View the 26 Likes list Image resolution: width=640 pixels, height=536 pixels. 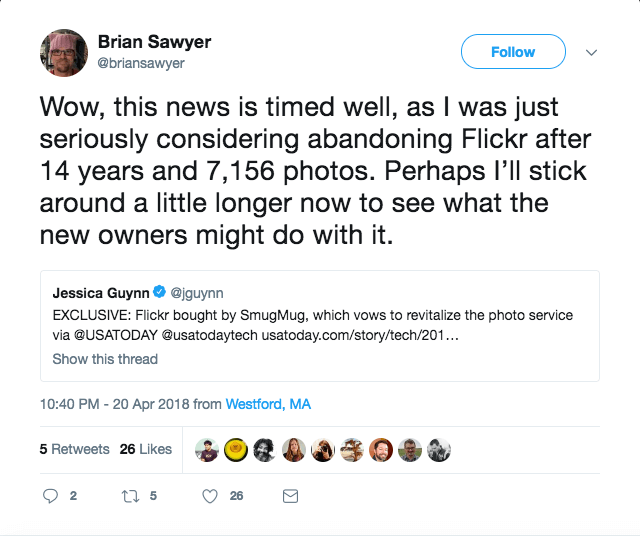[146, 449]
